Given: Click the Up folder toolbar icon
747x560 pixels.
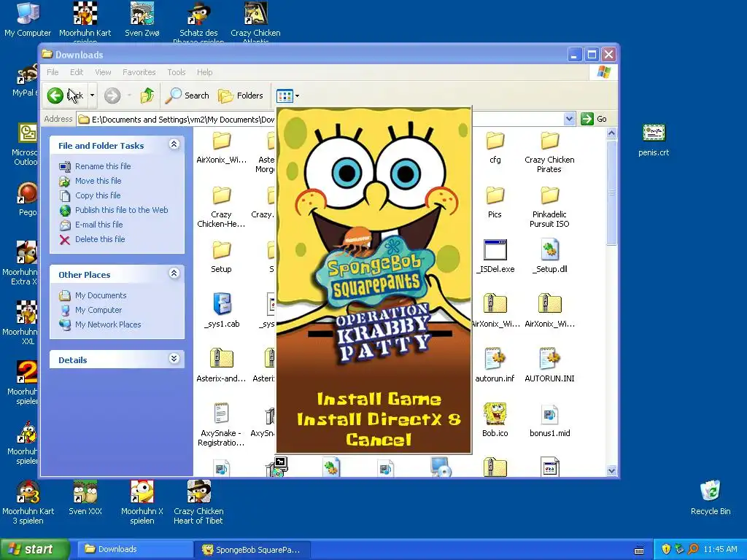Looking at the screenshot, I should click(x=147, y=96).
